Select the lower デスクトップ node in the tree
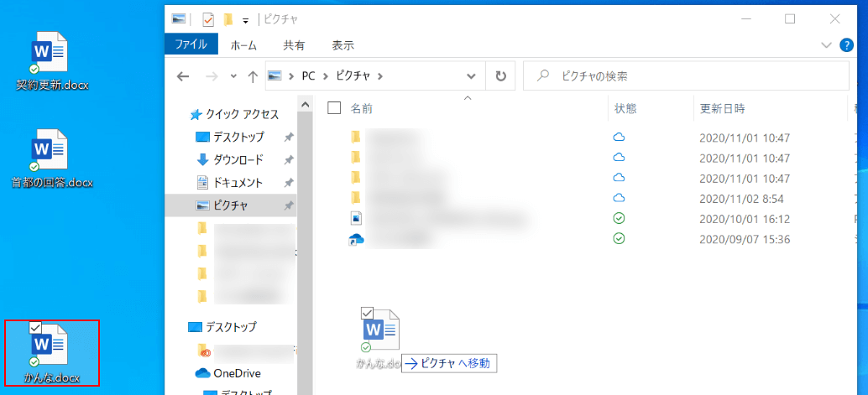This screenshot has width=868, height=395. [222, 327]
